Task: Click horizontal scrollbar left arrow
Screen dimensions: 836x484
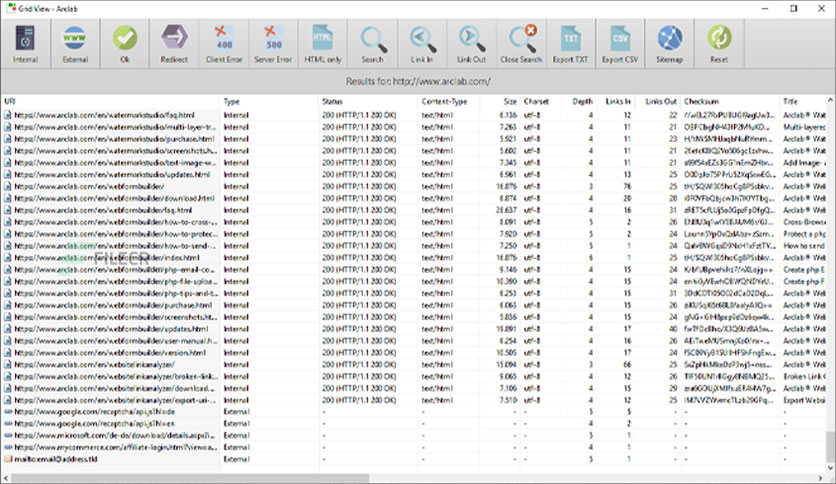Action: pos(6,478)
